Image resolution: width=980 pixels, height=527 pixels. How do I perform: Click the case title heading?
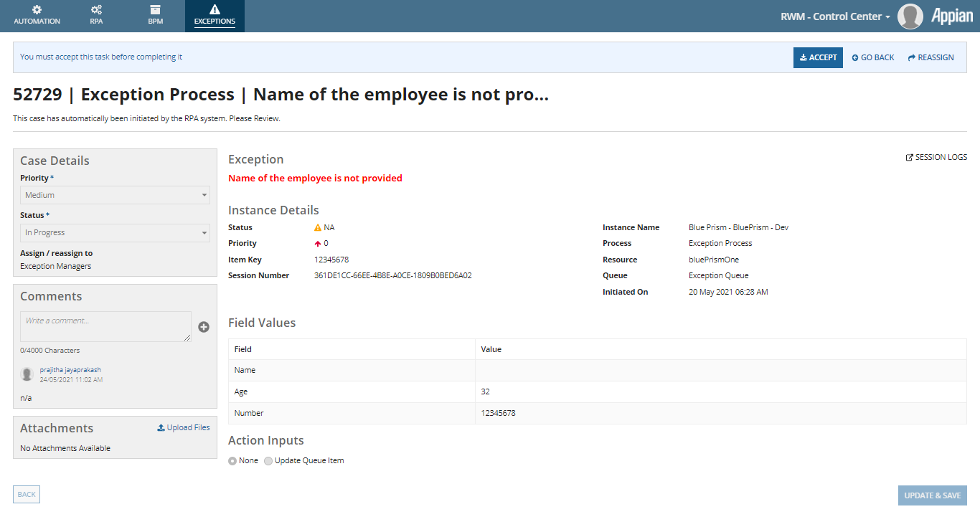[x=281, y=95]
